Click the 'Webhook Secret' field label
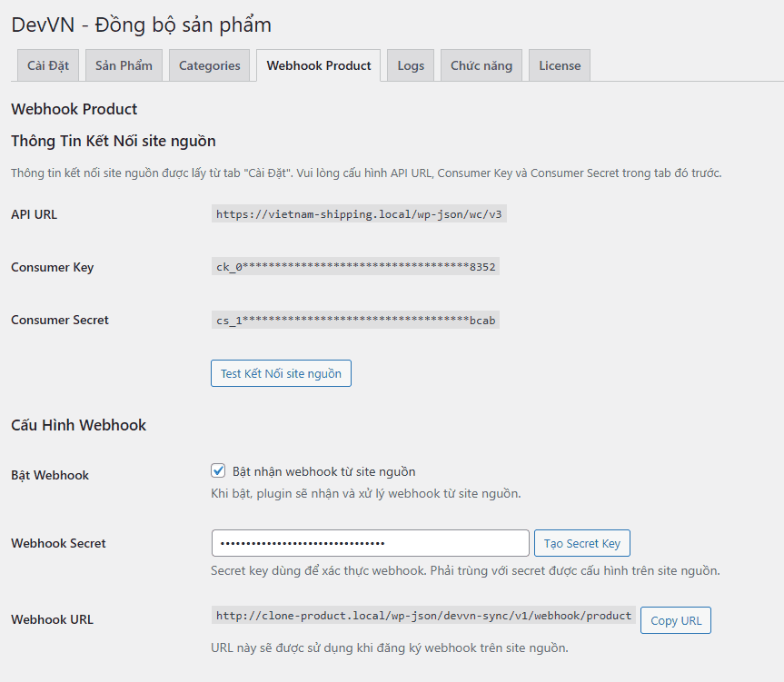Viewport: 784px width, 682px height. click(58, 543)
